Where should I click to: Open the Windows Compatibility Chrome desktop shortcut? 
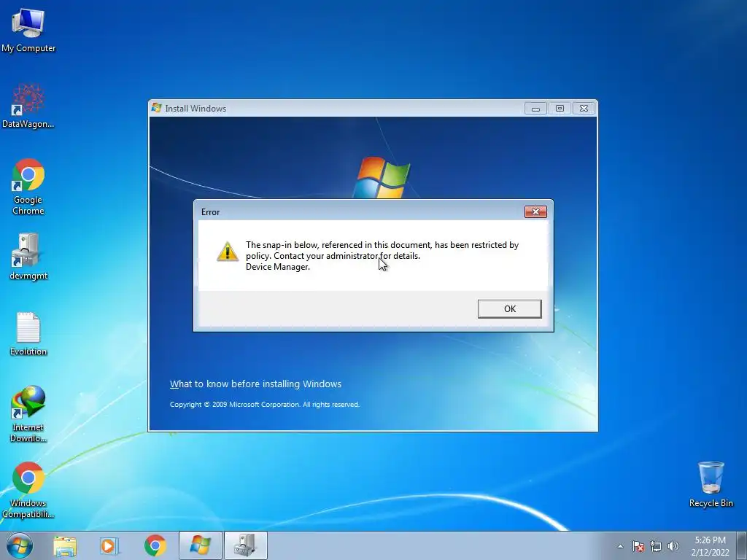coord(28,489)
